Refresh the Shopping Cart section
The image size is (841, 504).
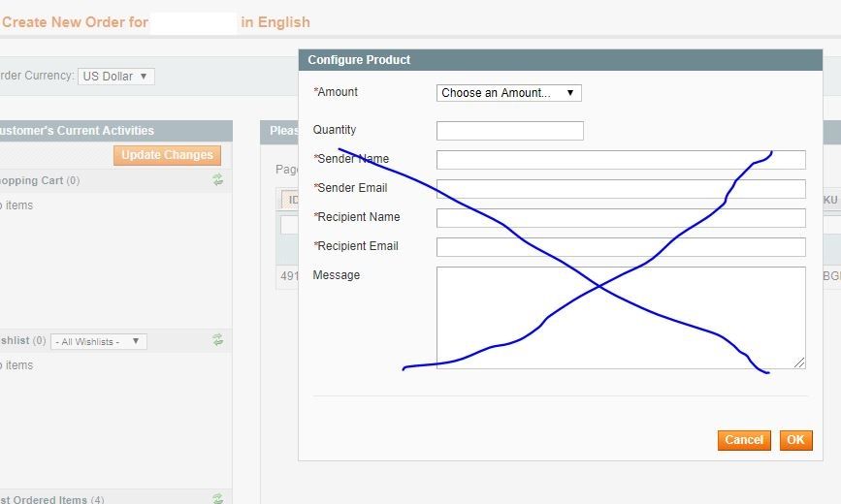click(x=218, y=180)
